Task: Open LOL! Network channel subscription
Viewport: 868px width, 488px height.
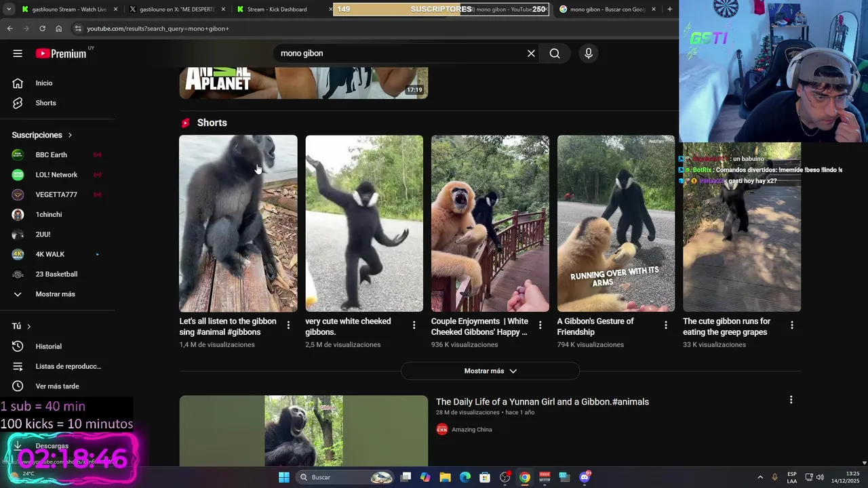Action: click(57, 175)
